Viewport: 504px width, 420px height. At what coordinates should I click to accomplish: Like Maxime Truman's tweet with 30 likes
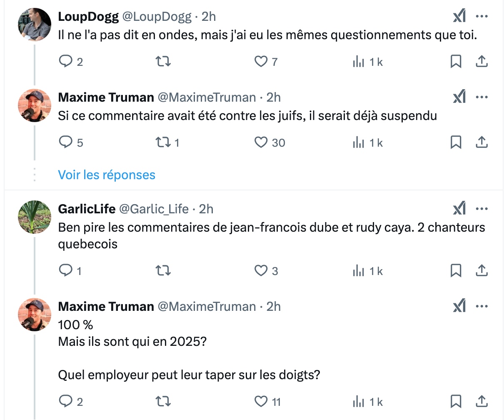coord(261,142)
